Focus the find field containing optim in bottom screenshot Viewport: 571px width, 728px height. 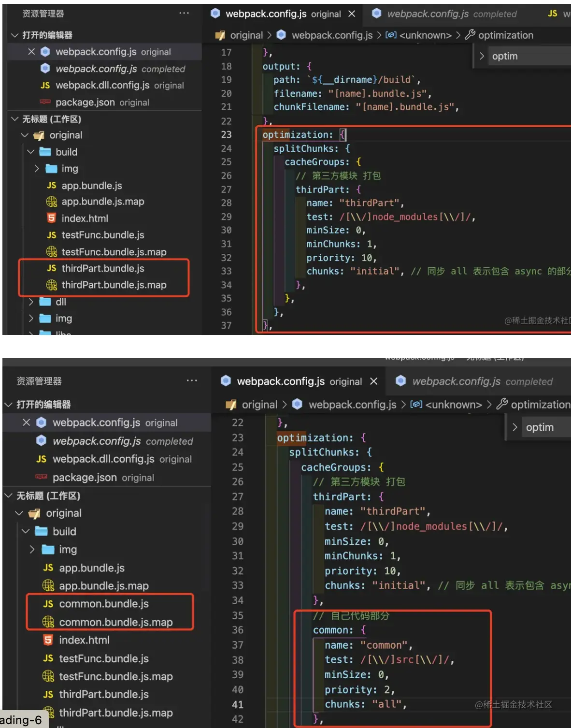546,427
